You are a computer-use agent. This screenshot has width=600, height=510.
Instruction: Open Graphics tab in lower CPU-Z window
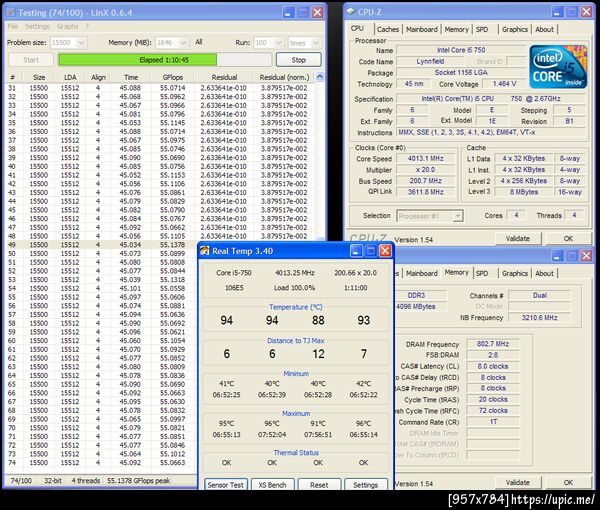[x=515, y=274]
